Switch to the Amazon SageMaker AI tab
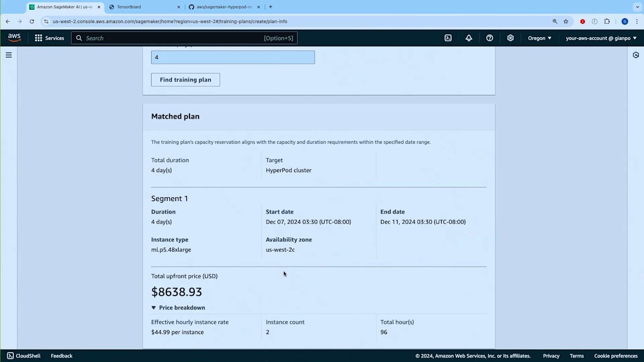This screenshot has height=362, width=644. point(64,7)
